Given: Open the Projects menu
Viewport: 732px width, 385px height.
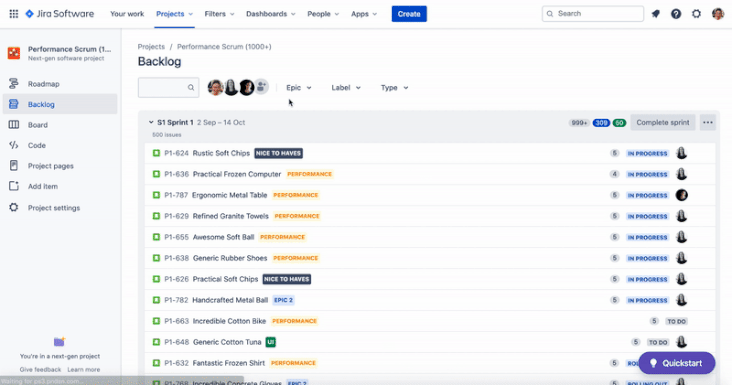Looking at the screenshot, I should point(175,14).
